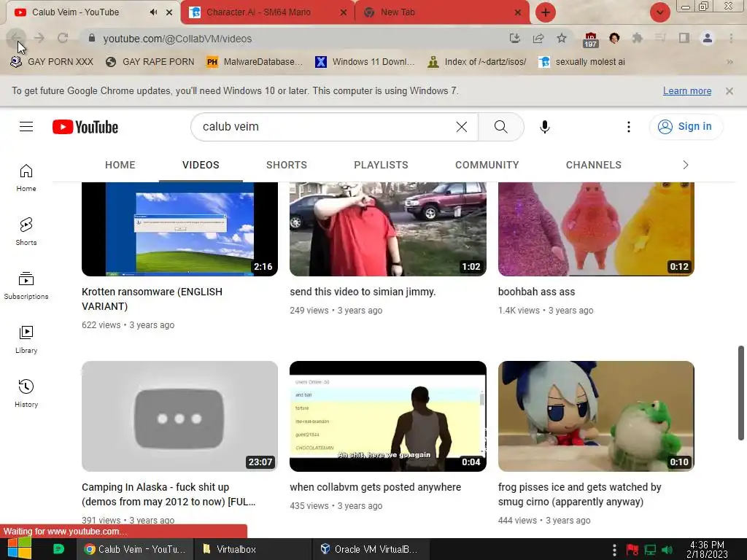Clear the search query with the X
This screenshot has width=747, height=560.
pos(462,127)
